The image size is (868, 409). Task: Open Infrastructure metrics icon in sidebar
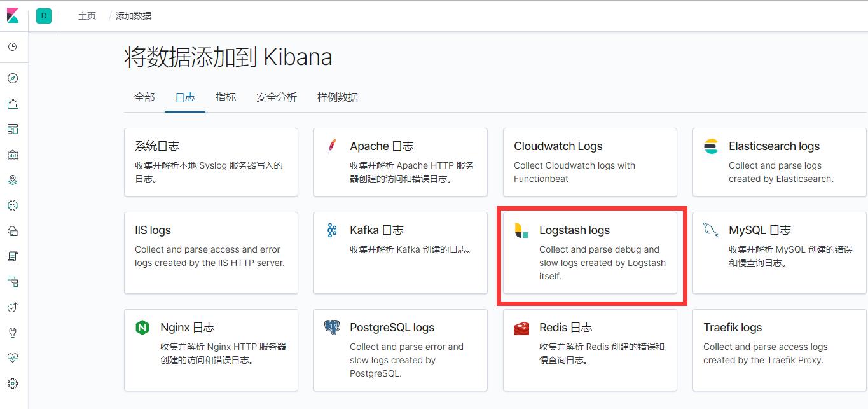(x=13, y=231)
